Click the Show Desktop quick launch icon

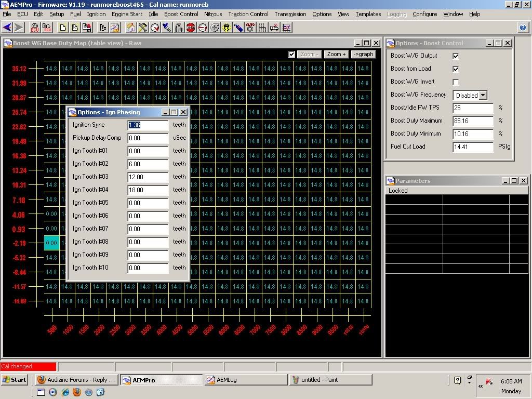coord(41,392)
